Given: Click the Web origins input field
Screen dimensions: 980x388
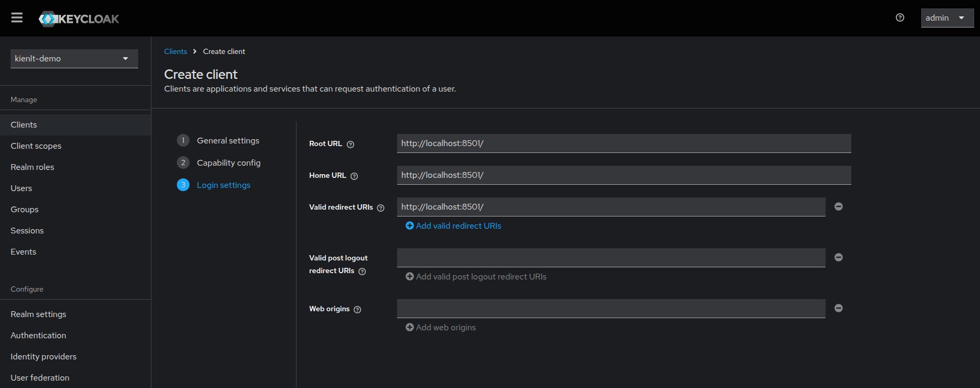Looking at the screenshot, I should click(x=610, y=309).
